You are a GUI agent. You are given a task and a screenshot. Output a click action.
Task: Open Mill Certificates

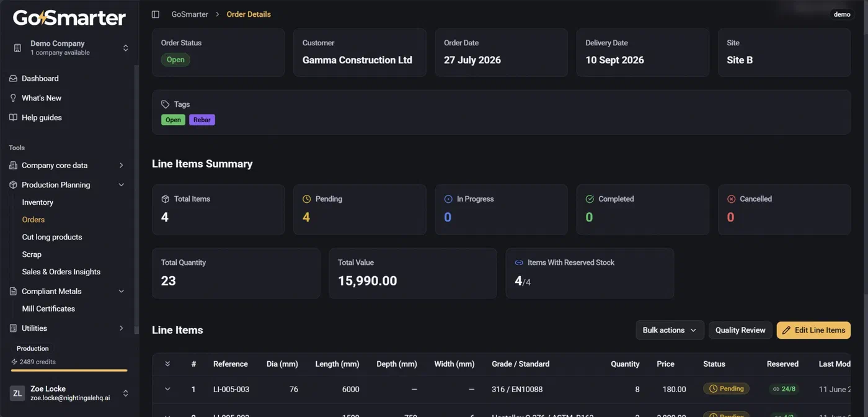coord(48,308)
